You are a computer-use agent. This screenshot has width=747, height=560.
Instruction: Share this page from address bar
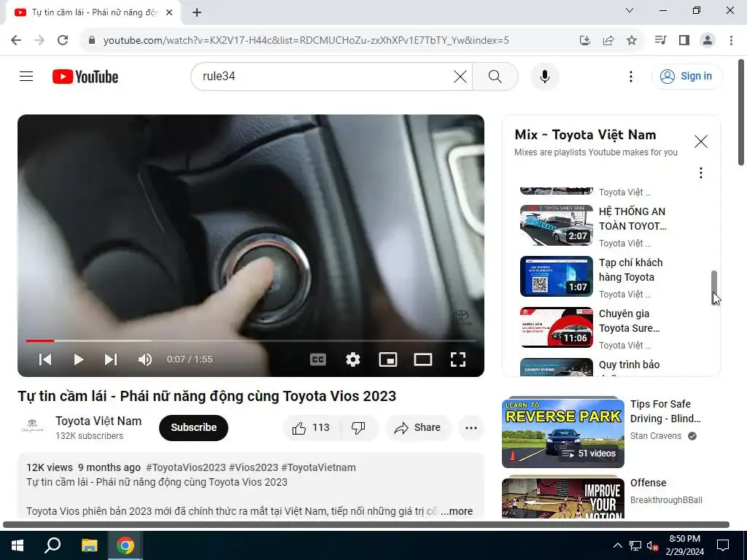608,41
